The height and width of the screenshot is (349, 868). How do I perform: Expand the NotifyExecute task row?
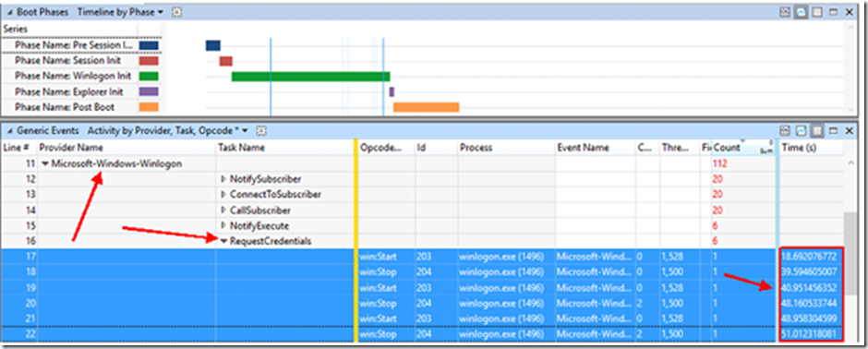[223, 225]
